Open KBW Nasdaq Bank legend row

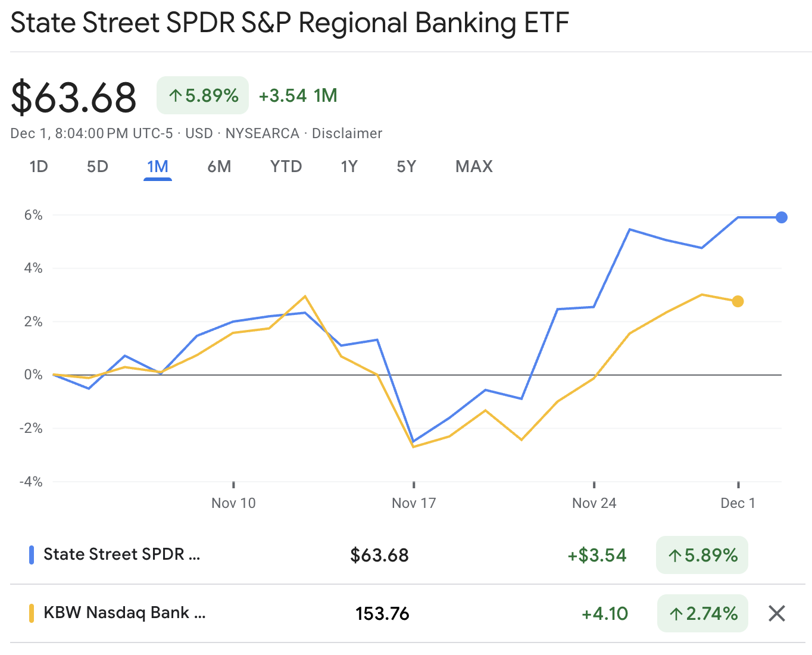pyautogui.click(x=124, y=613)
